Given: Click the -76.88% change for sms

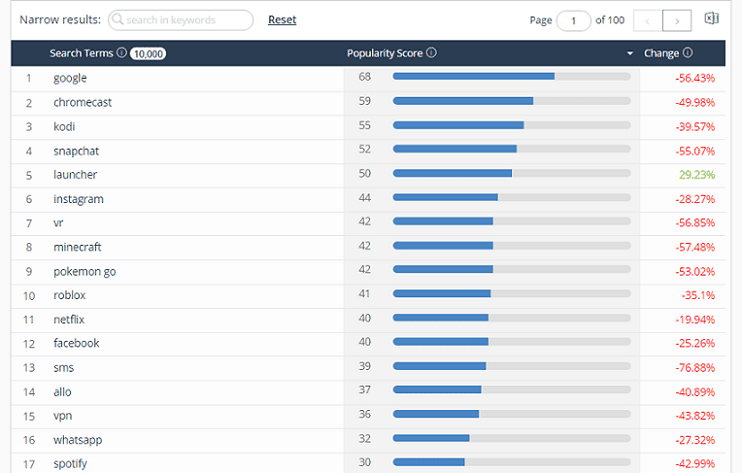Looking at the screenshot, I should [x=695, y=368].
